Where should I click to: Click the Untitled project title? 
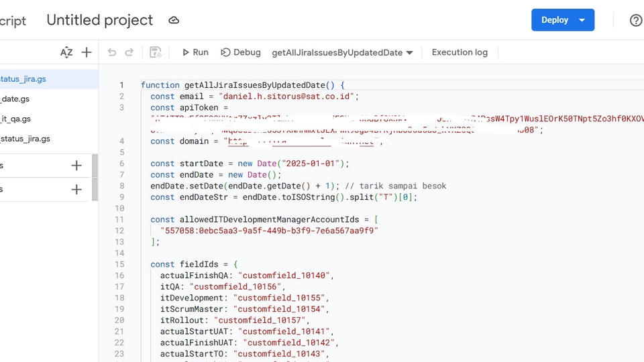[100, 20]
